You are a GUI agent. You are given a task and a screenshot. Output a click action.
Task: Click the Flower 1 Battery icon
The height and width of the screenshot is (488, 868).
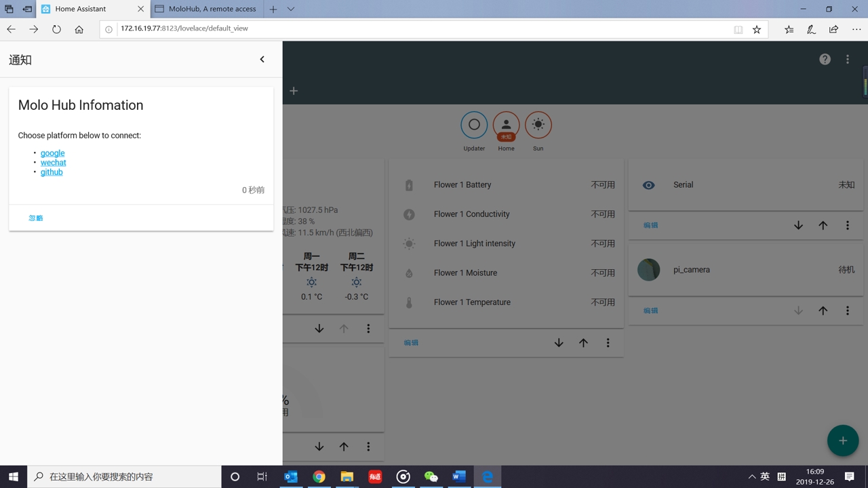(x=409, y=184)
